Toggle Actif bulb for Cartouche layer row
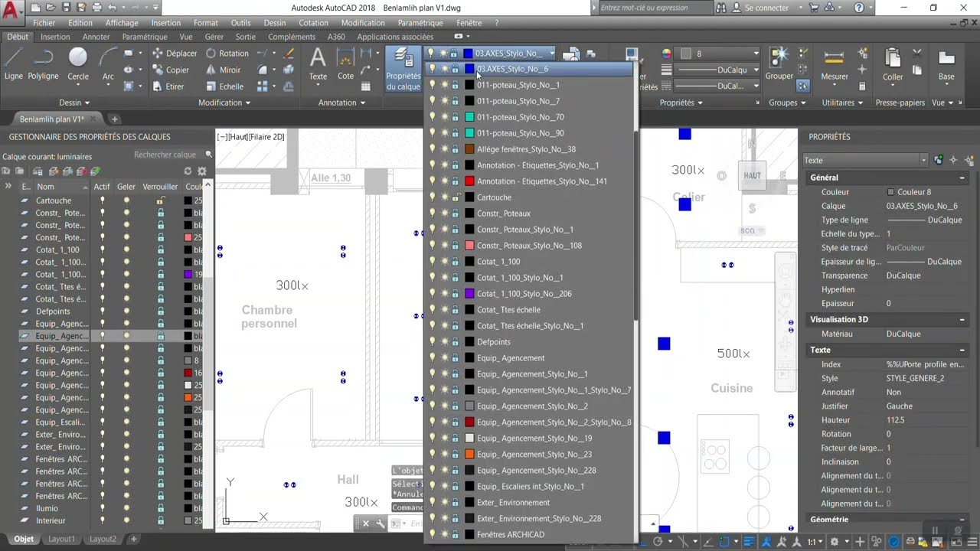980x551 pixels. [x=102, y=201]
